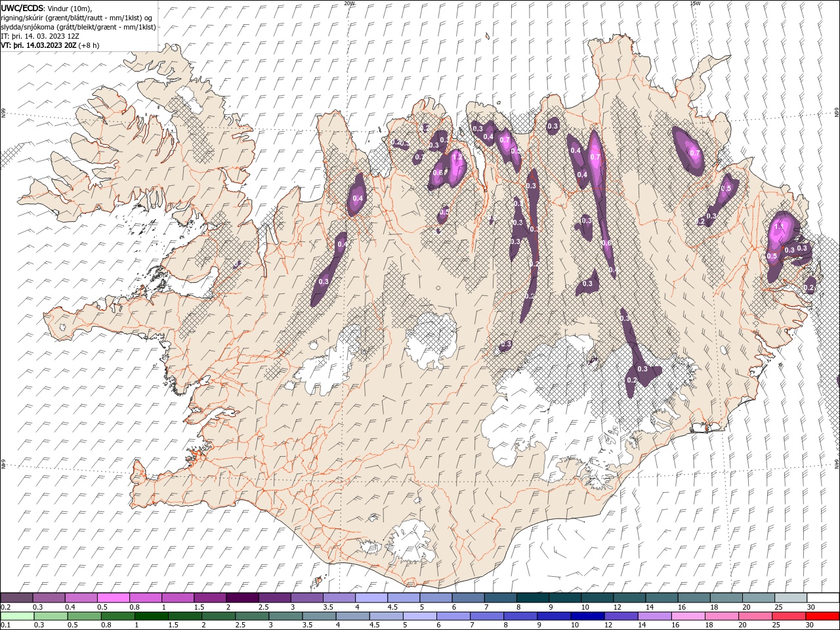Pick the bottom-row pink swatch between 18 and 20

click(721, 616)
